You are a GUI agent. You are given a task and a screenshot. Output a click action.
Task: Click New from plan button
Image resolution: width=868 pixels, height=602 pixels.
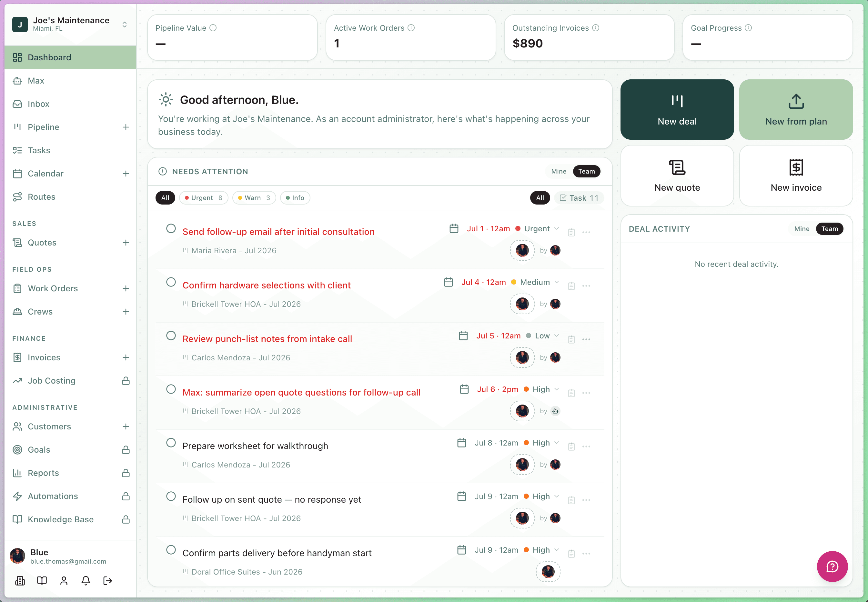coord(796,109)
